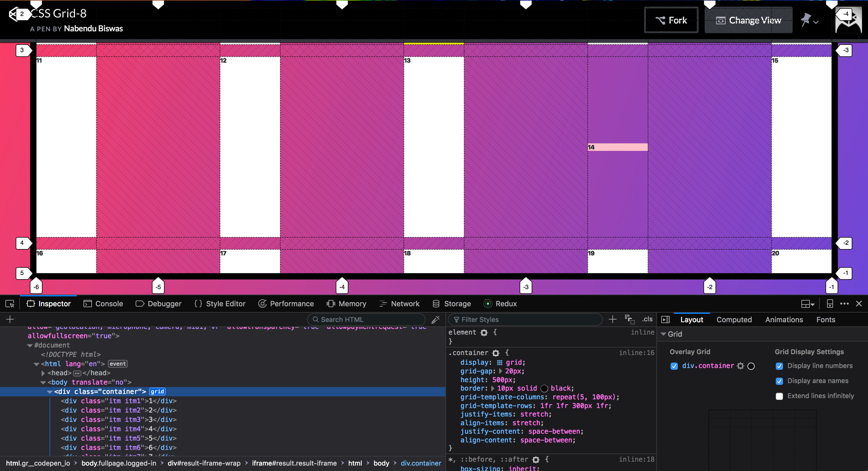Uncheck div.container overlay grid checkbox

[x=674, y=366]
